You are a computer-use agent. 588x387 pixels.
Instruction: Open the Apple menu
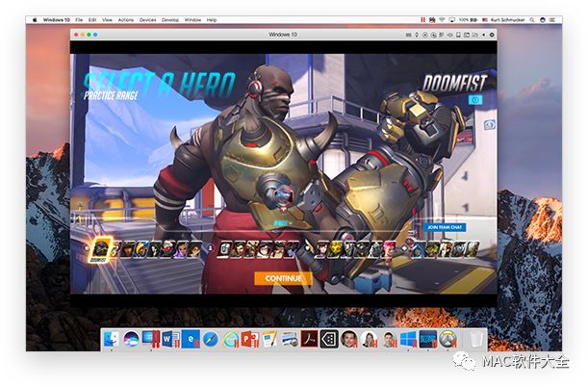[x=35, y=20]
